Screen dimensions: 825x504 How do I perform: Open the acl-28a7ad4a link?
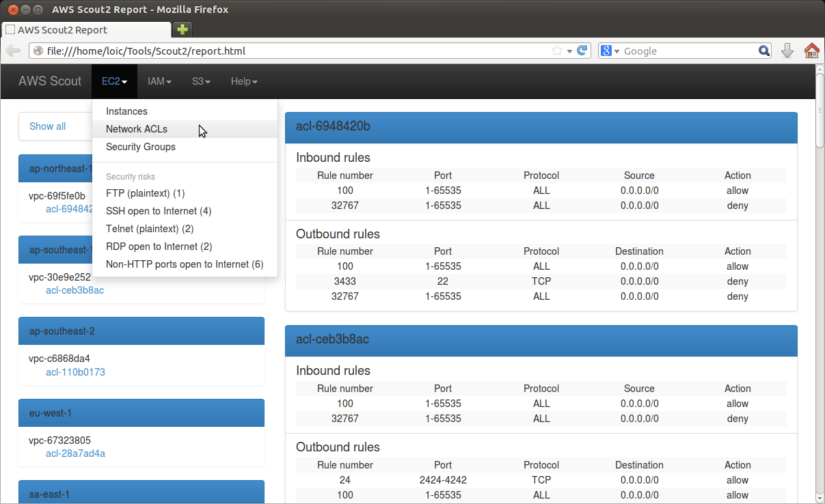click(75, 453)
